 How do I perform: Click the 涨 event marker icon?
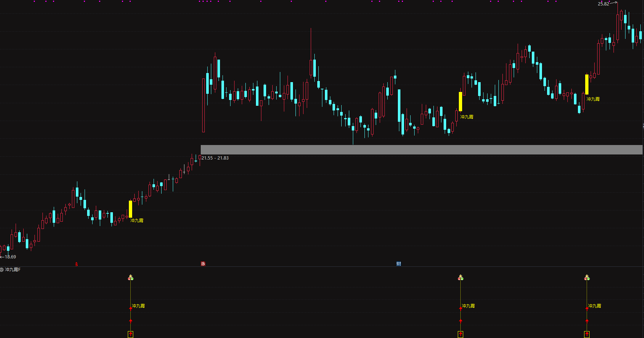(203, 263)
